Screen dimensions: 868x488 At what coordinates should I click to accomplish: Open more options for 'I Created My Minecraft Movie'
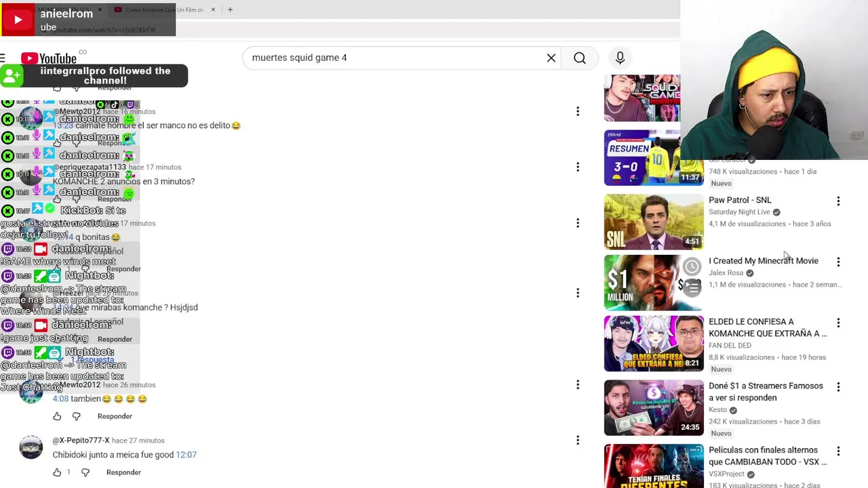pyautogui.click(x=838, y=262)
